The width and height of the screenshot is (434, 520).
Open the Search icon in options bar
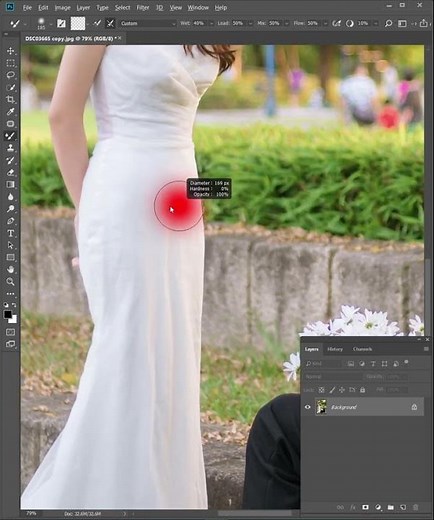pos(388,23)
